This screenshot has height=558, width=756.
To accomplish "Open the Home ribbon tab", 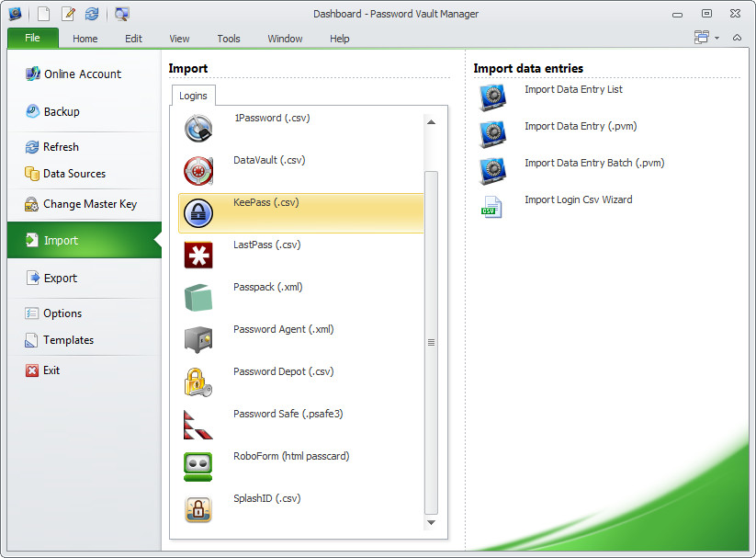I will pyautogui.click(x=85, y=39).
